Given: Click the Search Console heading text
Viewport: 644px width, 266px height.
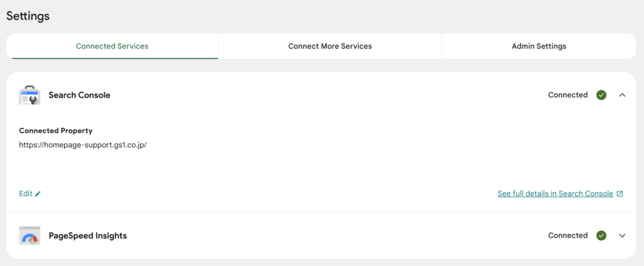Looking at the screenshot, I should [x=79, y=95].
